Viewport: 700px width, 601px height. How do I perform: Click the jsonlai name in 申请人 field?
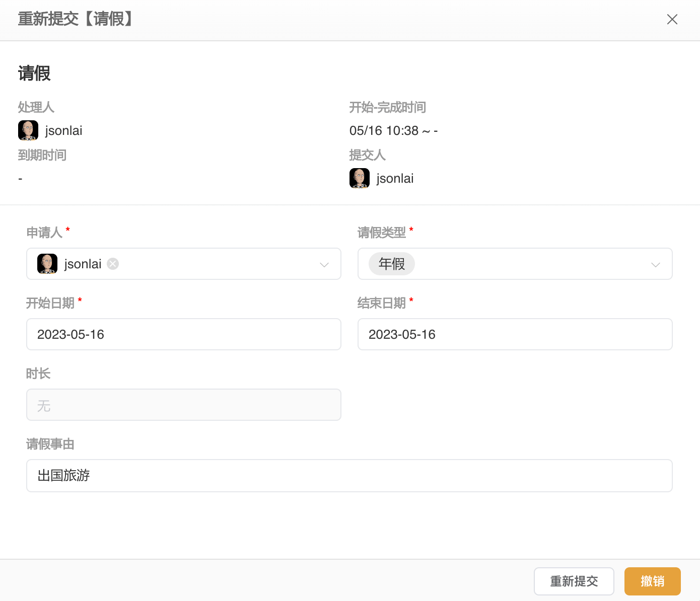pos(83,264)
